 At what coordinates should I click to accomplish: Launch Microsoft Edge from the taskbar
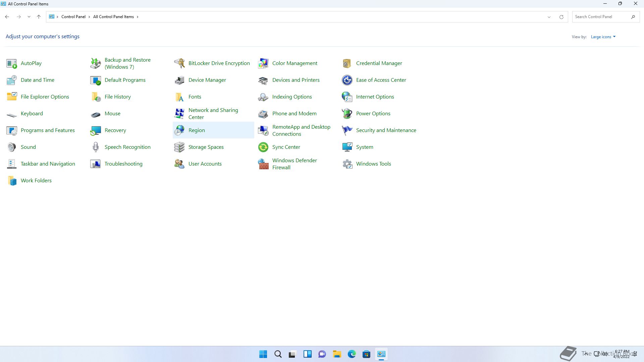pyautogui.click(x=352, y=354)
